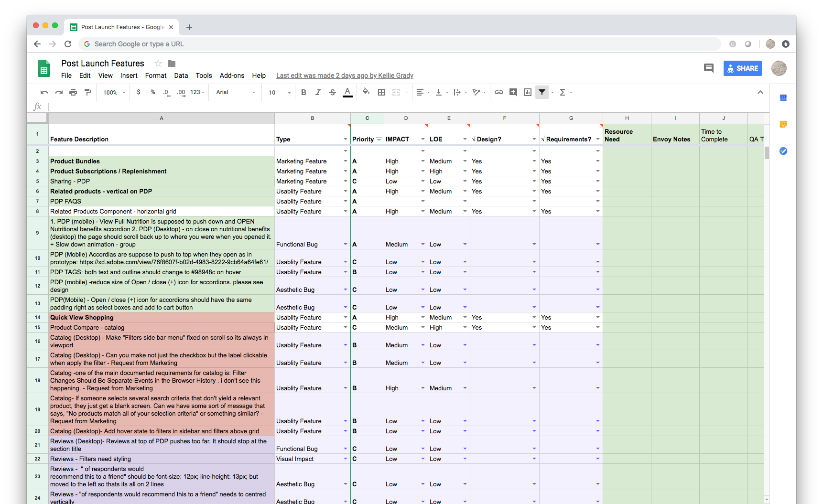This screenshot has height=504, width=823.
Task: Open the Priority column filter dropdown
Action: click(x=379, y=139)
